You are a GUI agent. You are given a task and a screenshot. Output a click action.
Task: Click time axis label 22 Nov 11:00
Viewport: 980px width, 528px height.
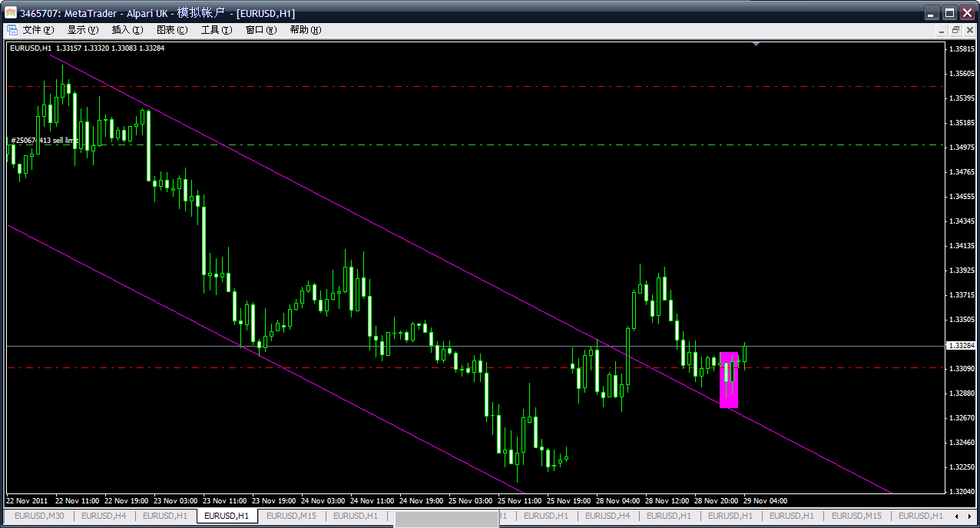[x=77, y=500]
